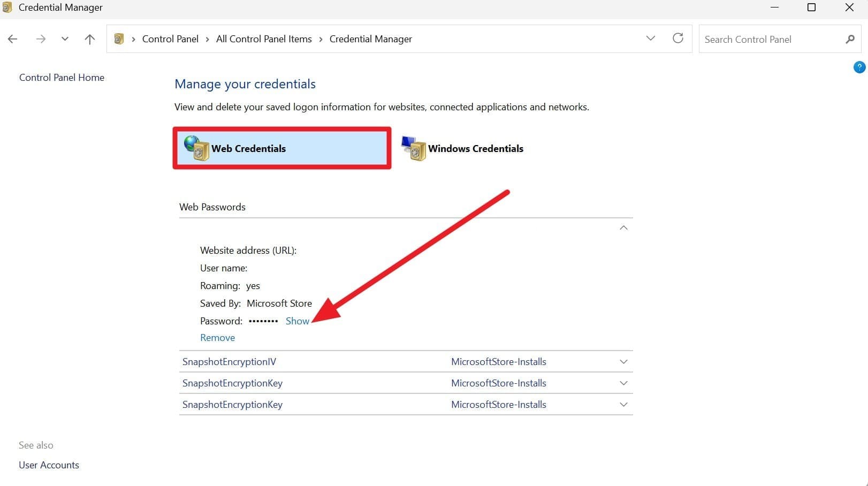
Task: Expand the SnapshotEncryptionIV entry chevron
Action: click(623, 362)
